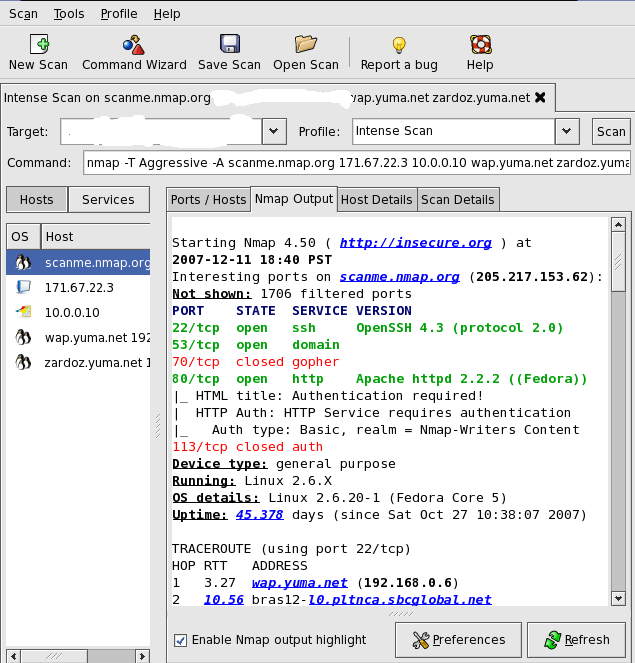Image resolution: width=635 pixels, height=663 pixels.
Task: Open the Scan menu
Action: (23, 14)
